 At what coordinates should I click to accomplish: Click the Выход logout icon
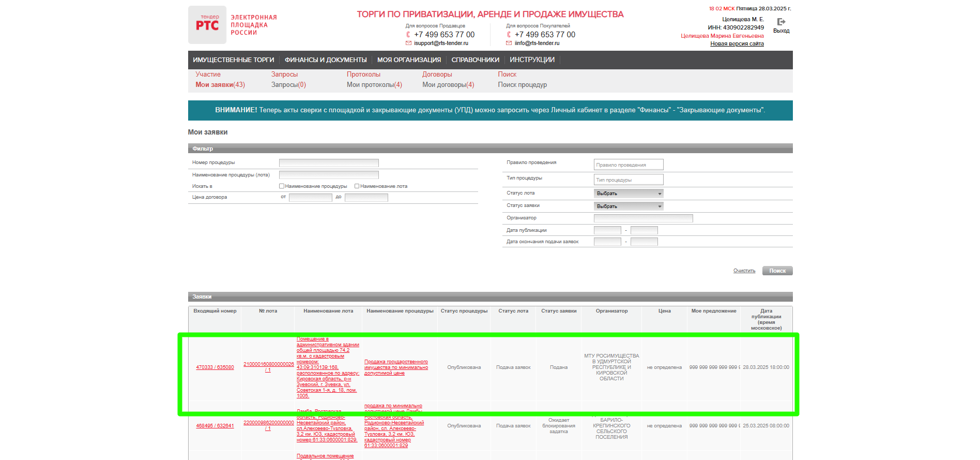[x=781, y=22]
